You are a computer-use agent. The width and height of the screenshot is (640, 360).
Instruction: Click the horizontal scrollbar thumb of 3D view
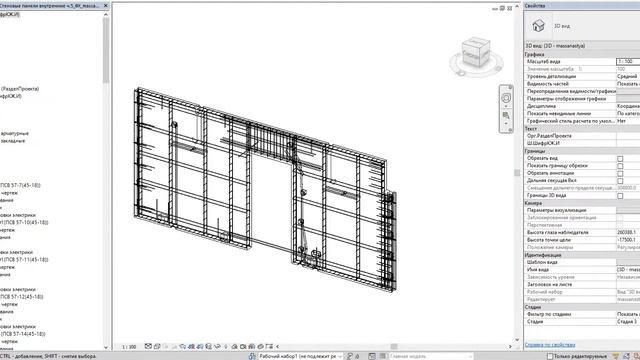tap(394, 347)
